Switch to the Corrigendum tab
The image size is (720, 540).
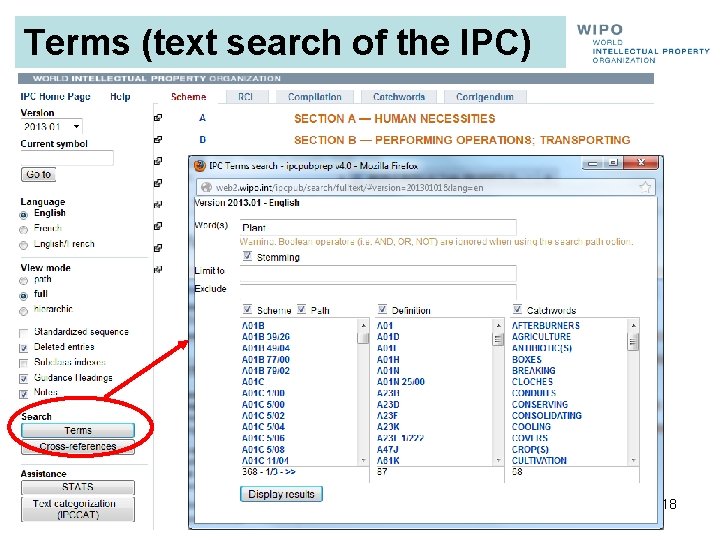tap(485, 97)
